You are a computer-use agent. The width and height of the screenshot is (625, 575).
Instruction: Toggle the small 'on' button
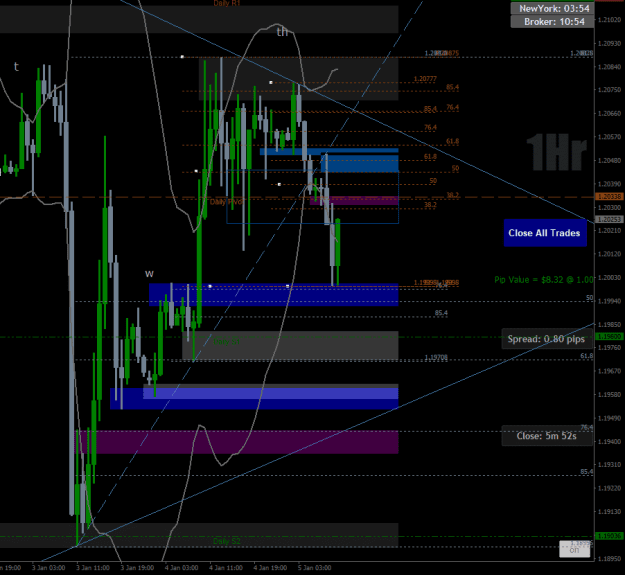(574, 549)
